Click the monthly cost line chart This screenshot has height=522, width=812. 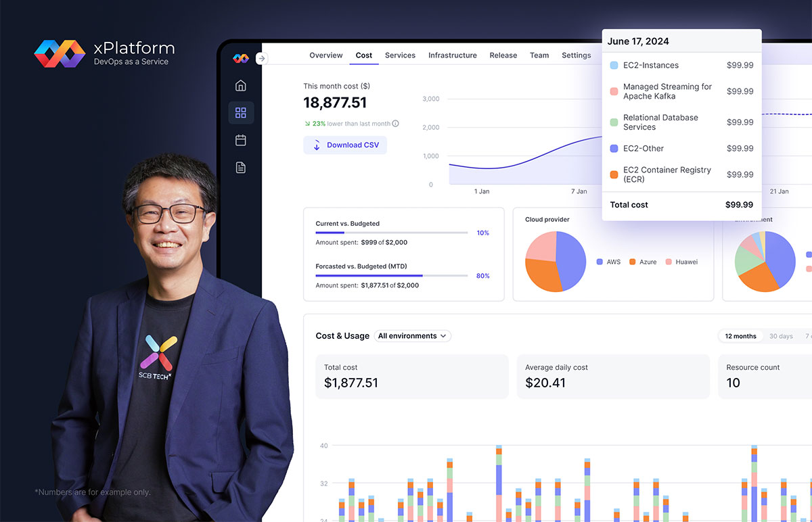525,159
